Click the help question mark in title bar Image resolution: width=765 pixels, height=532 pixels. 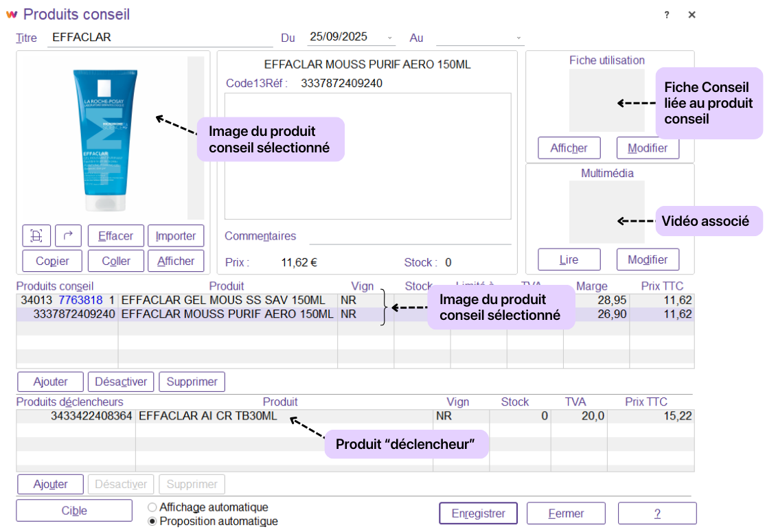pyautogui.click(x=666, y=15)
